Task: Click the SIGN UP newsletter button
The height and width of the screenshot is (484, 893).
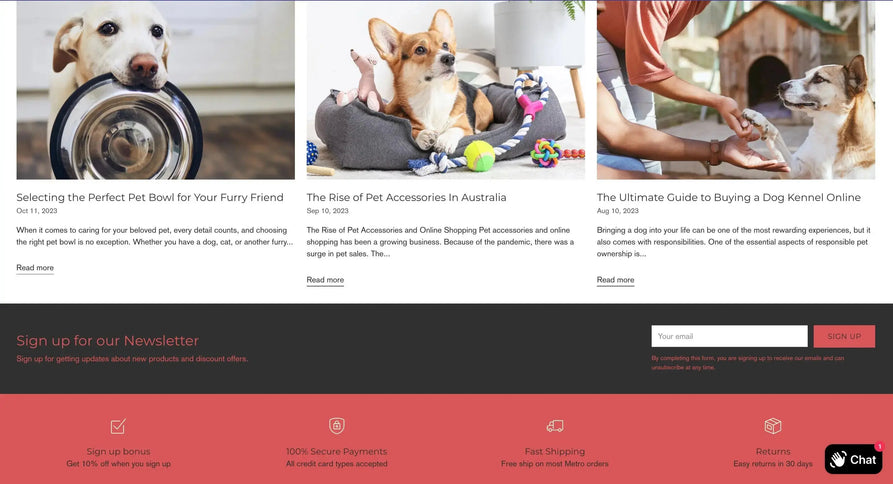Action: tap(844, 336)
